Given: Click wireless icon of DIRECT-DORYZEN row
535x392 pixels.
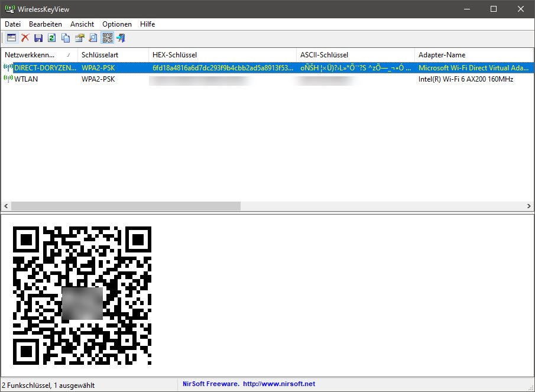Looking at the screenshot, I should [8, 67].
